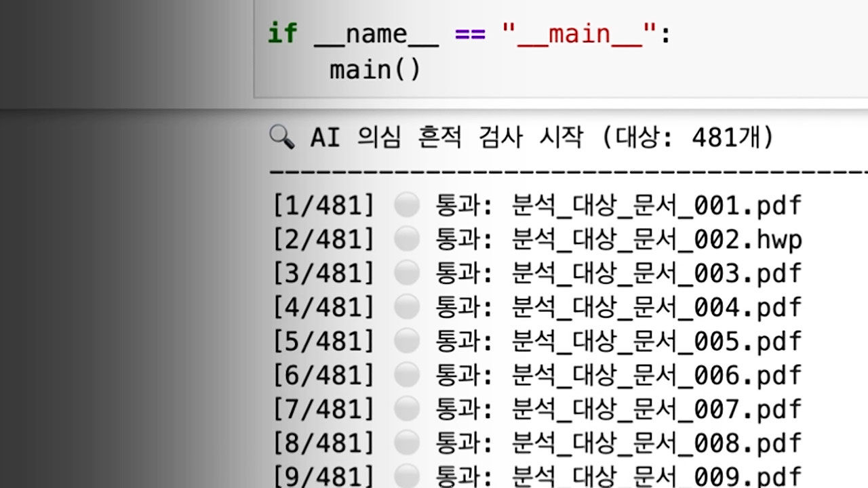Click the status circle on the 002.hwp line

pyautogui.click(x=406, y=239)
